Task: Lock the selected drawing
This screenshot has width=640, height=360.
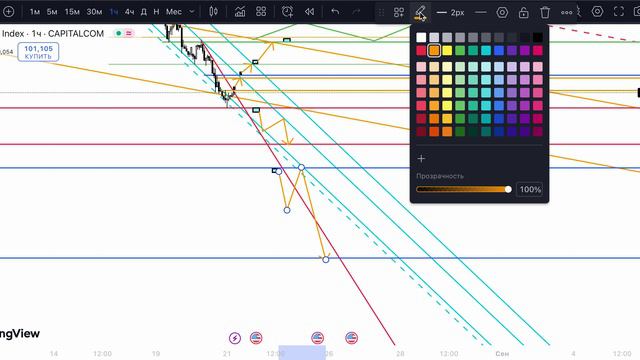Action: (x=524, y=13)
